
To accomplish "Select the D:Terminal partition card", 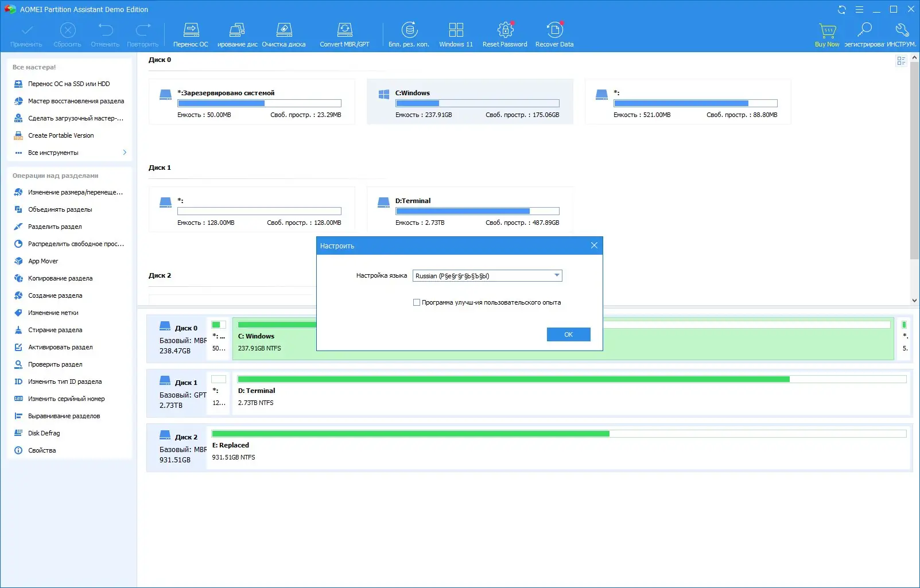I will pyautogui.click(x=469, y=209).
